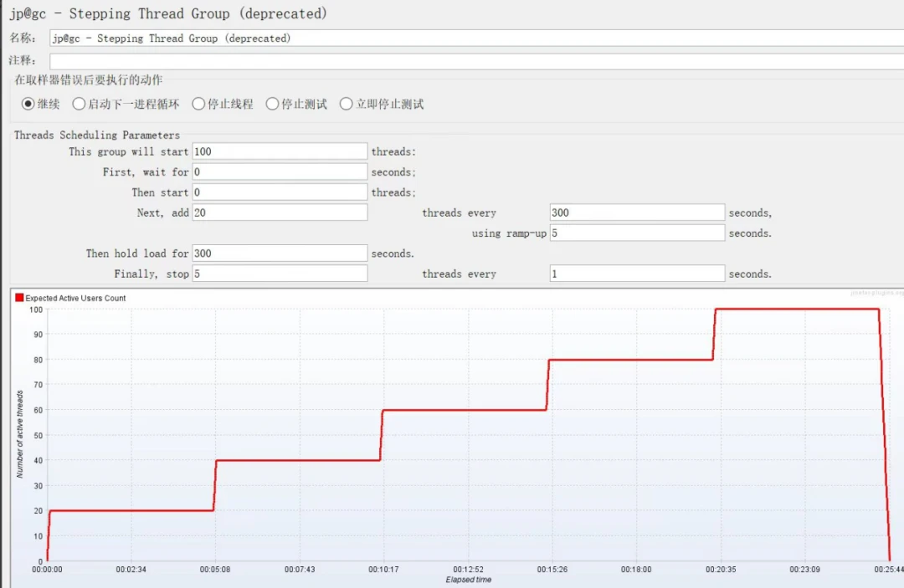
Task: Click the 'Then hold load for' field
Action: [x=280, y=253]
